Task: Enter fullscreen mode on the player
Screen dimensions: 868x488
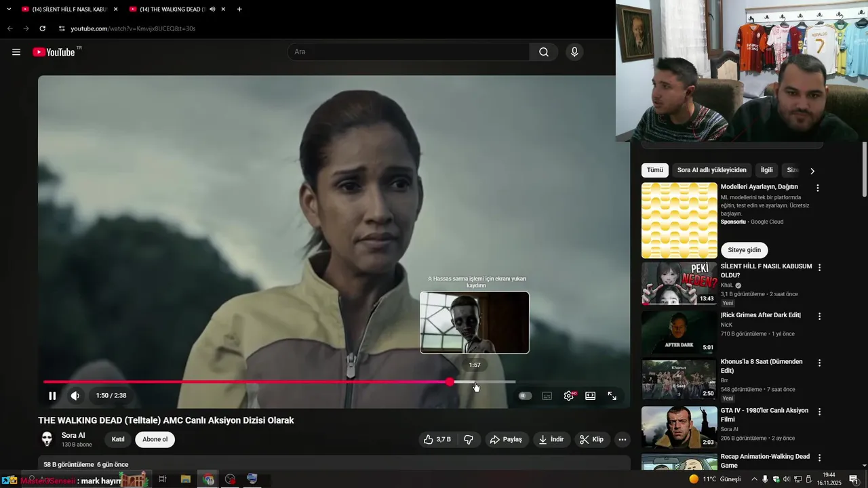Action: [612, 396]
